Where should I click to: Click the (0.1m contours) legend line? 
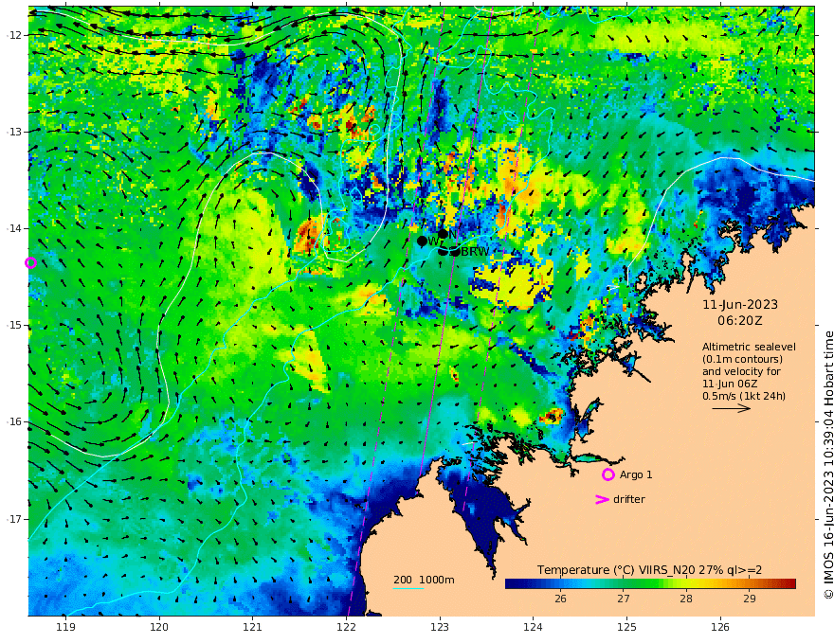[742, 359]
